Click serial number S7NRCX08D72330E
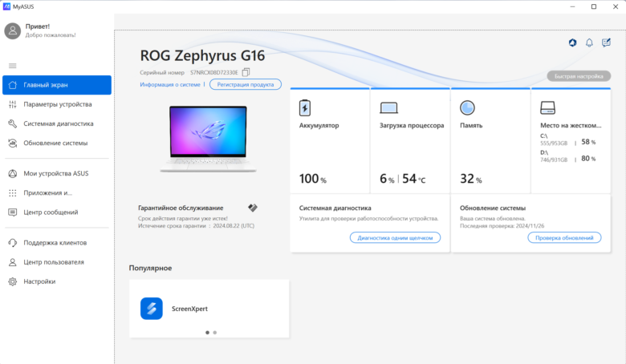The height and width of the screenshot is (364, 626). pos(214,73)
